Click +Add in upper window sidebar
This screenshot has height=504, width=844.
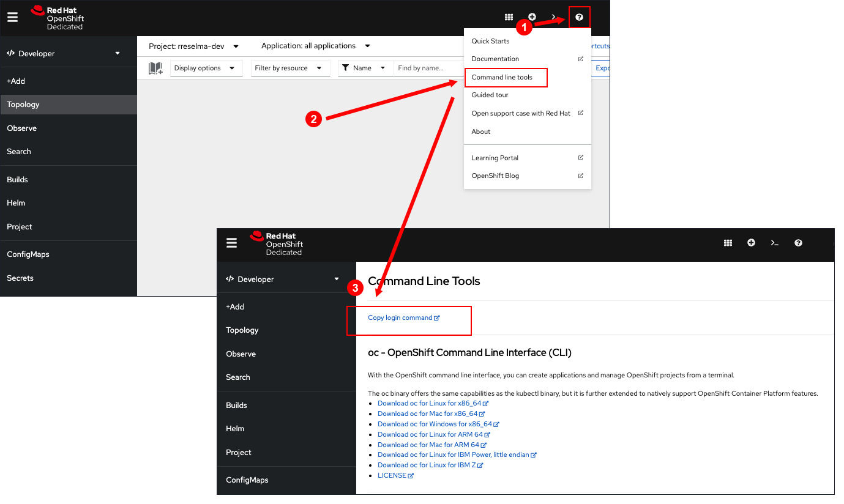69,81
